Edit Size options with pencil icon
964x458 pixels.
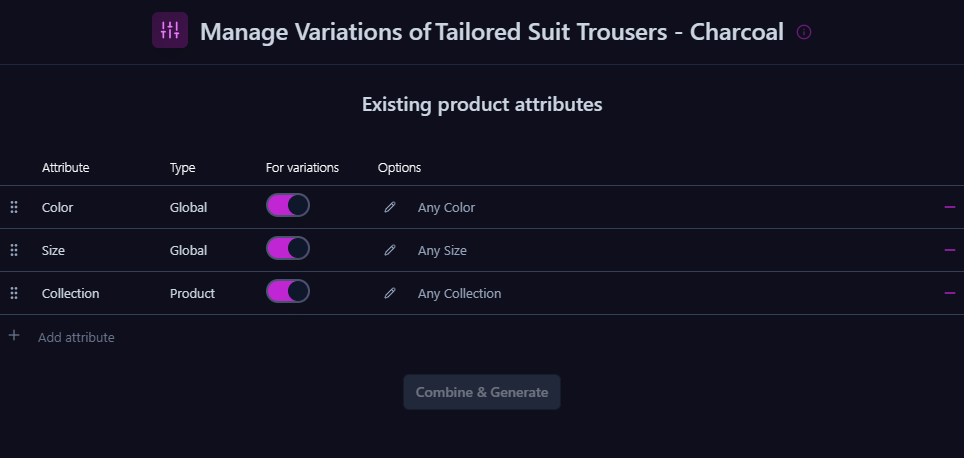coord(390,250)
